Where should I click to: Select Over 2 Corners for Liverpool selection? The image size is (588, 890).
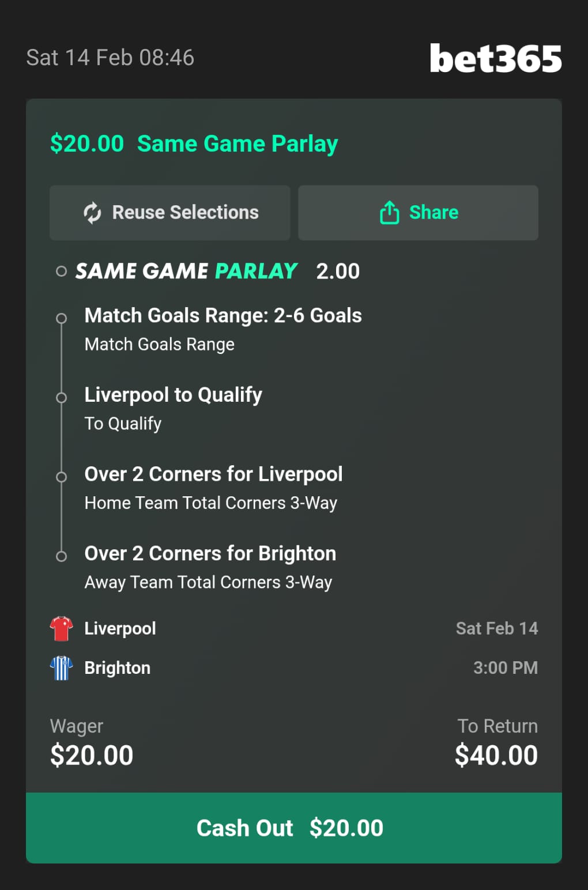pos(213,474)
